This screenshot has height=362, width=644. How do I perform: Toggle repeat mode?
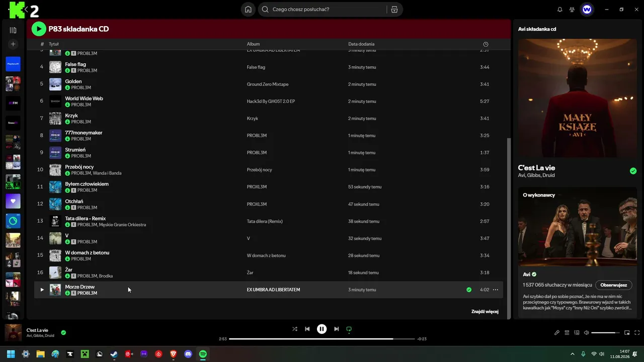(x=349, y=329)
